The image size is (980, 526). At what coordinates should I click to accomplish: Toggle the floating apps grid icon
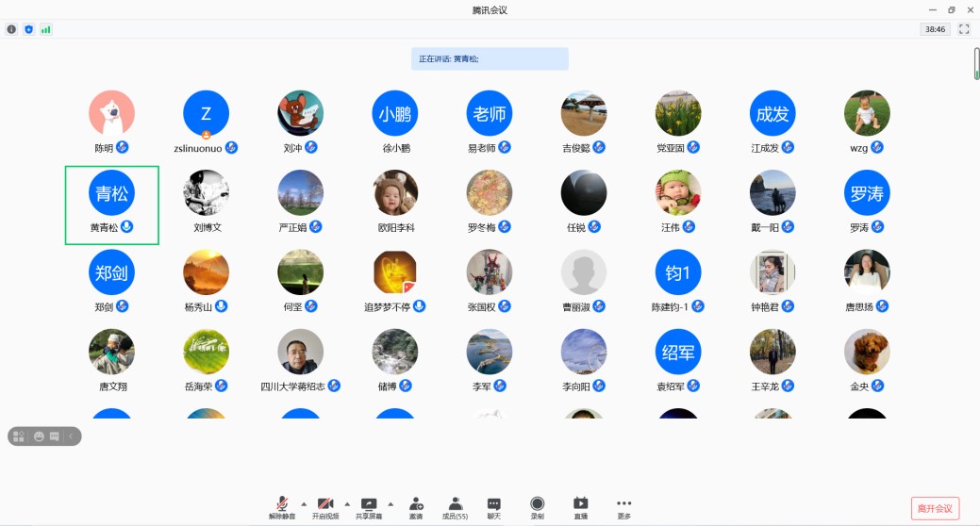(x=19, y=436)
